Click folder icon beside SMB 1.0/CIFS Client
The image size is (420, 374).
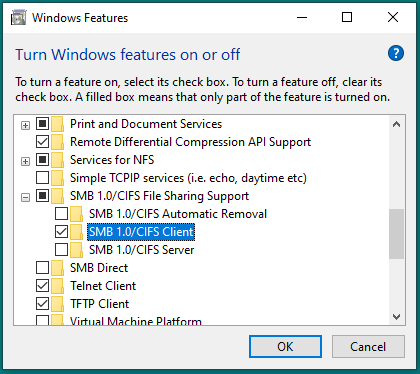[77, 232]
